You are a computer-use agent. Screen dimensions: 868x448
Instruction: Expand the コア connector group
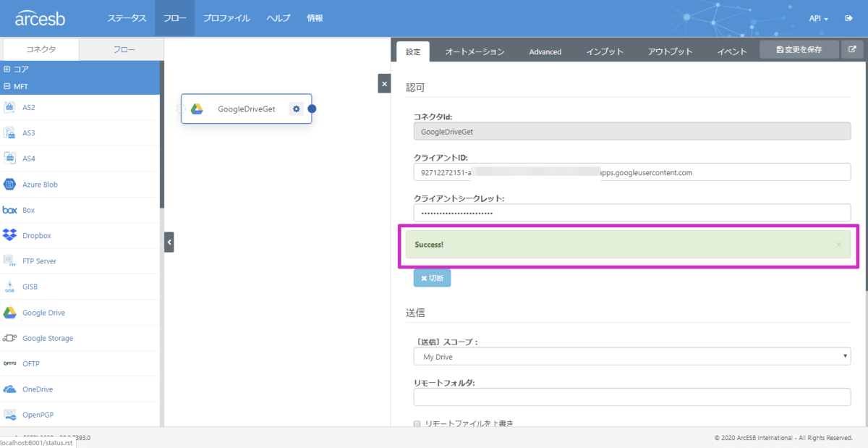pyautogui.click(x=7, y=69)
